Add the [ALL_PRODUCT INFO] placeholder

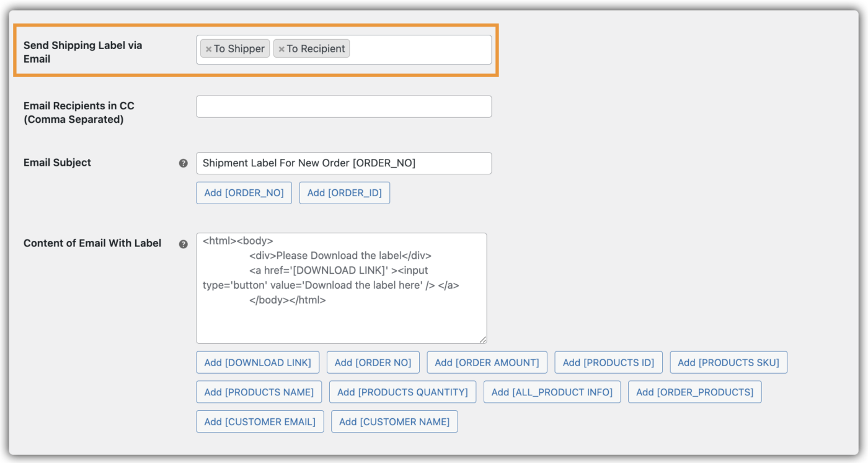(552, 392)
